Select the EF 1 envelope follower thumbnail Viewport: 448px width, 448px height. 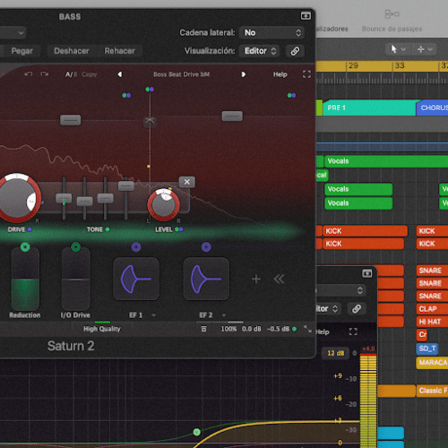(136, 279)
